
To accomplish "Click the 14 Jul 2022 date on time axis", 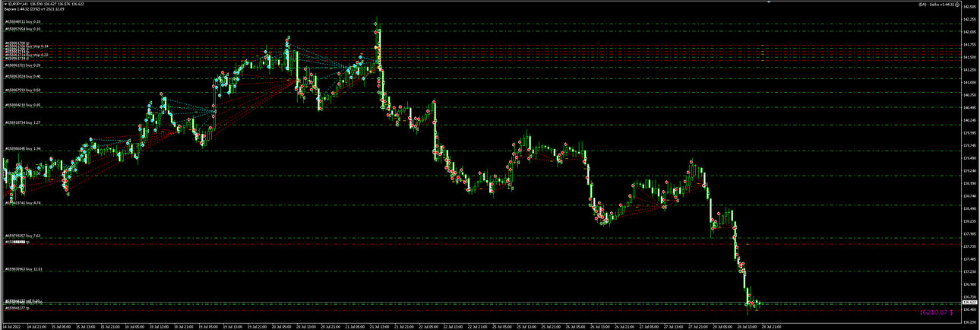I will point(11,326).
